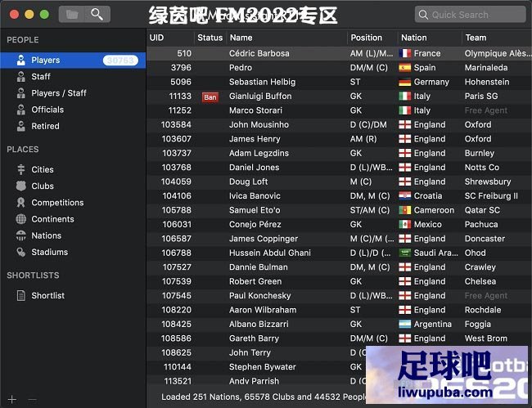Screen dimensions: 532x408
Task: Click the magnifier search toolbar icon
Action: 97,15
